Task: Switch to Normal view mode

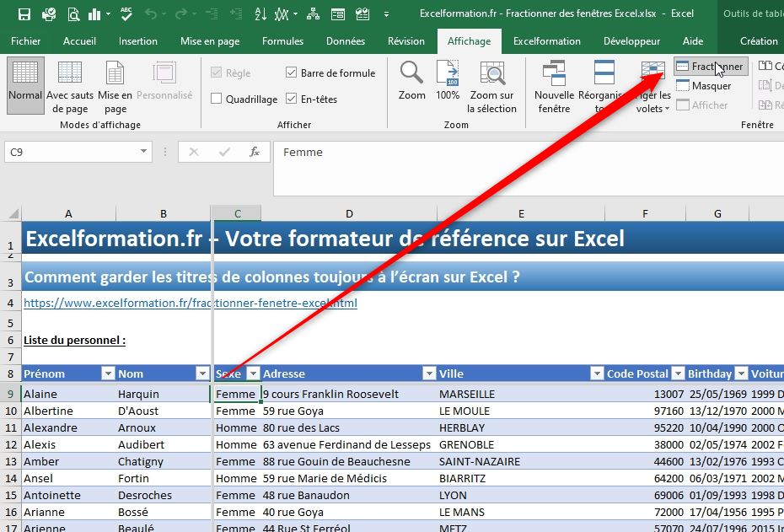Action: click(x=25, y=85)
